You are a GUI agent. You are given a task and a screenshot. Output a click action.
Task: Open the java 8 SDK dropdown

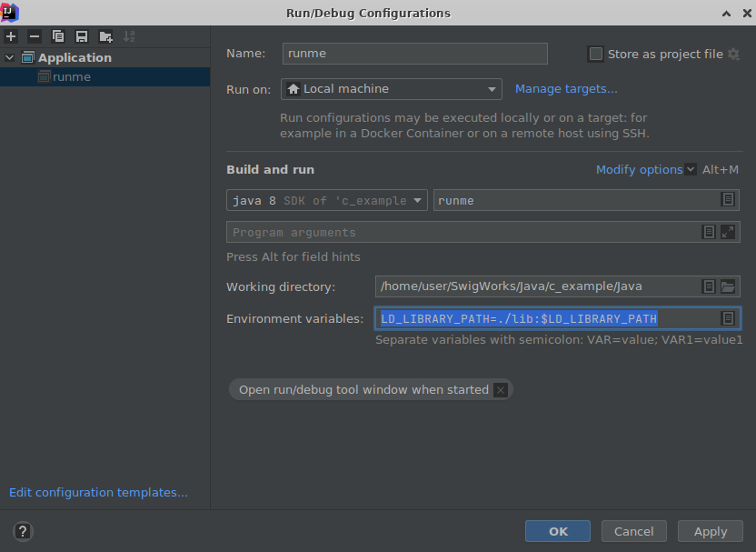326,200
